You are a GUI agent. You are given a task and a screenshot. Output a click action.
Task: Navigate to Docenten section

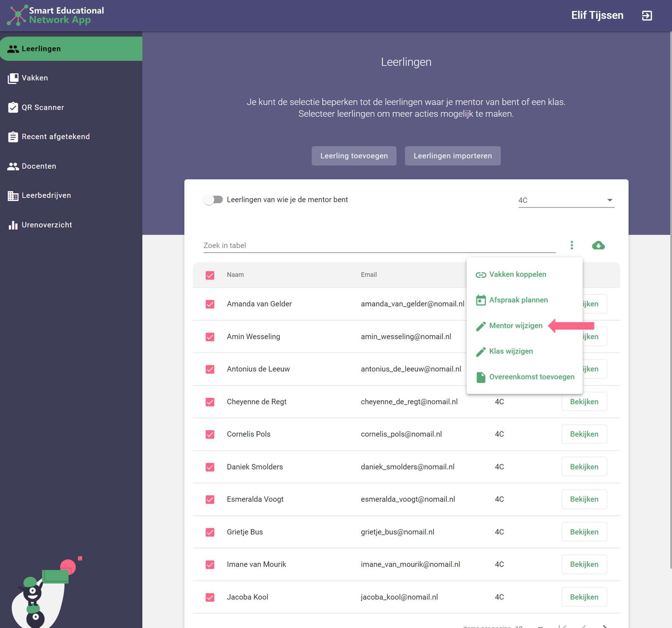(x=39, y=166)
